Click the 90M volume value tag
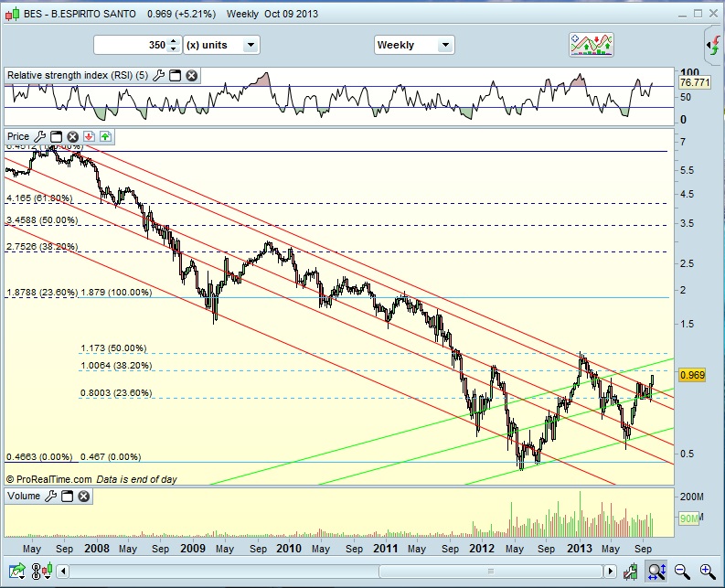The height and width of the screenshot is (588, 725). (689, 519)
